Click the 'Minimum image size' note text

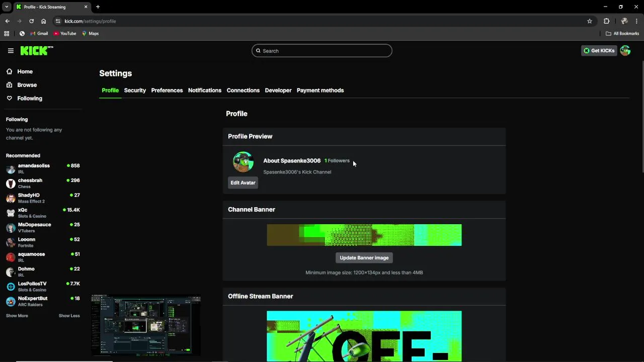(x=364, y=273)
